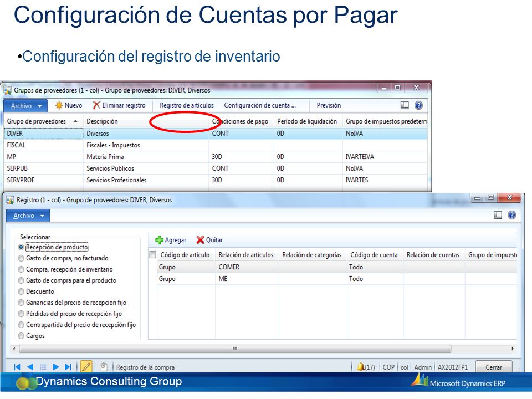
Task: Click Agregar to add a line
Action: pos(171,240)
